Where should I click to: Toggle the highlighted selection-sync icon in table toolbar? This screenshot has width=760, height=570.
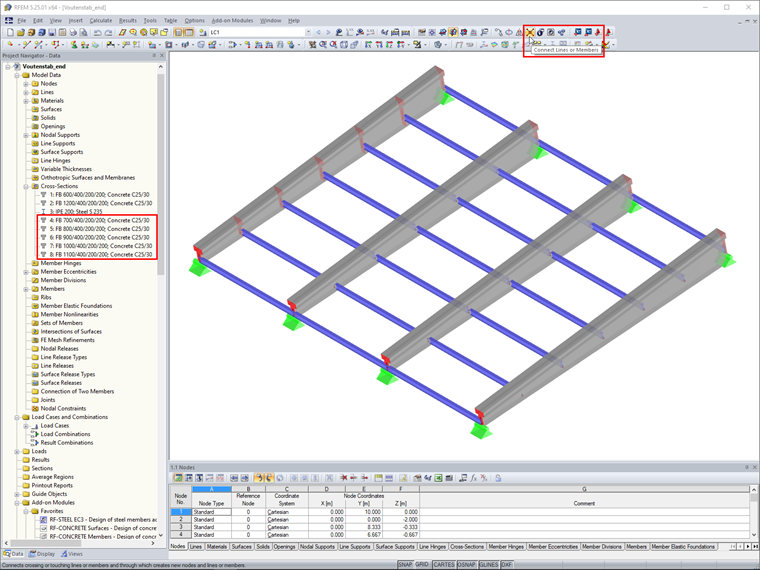pyautogui.click(x=259, y=478)
